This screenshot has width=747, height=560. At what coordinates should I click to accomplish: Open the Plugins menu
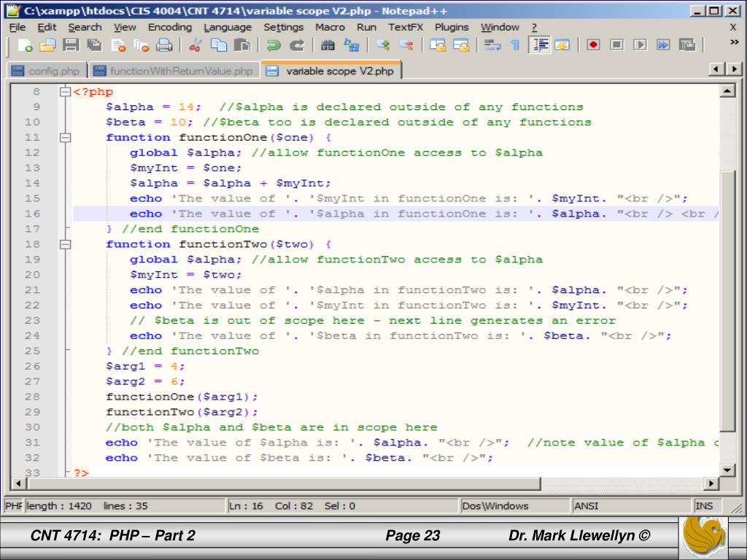452,27
